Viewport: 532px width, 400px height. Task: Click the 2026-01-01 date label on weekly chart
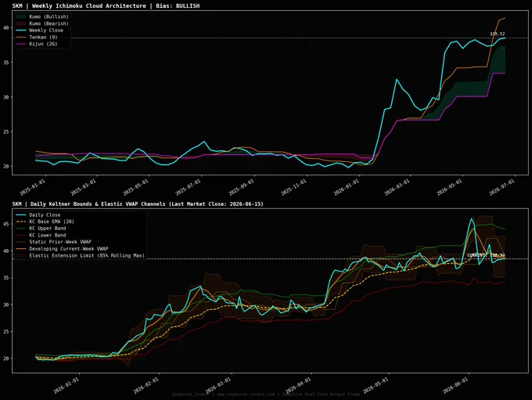pos(347,187)
